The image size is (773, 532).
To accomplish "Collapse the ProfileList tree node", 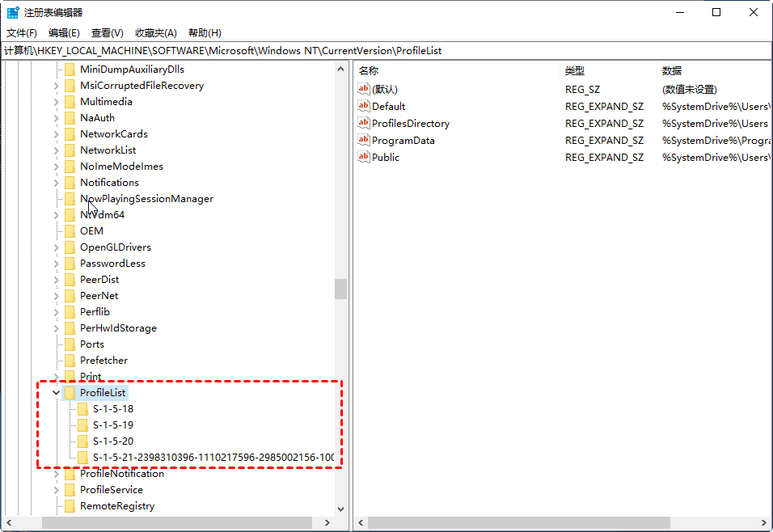I will pos(56,392).
